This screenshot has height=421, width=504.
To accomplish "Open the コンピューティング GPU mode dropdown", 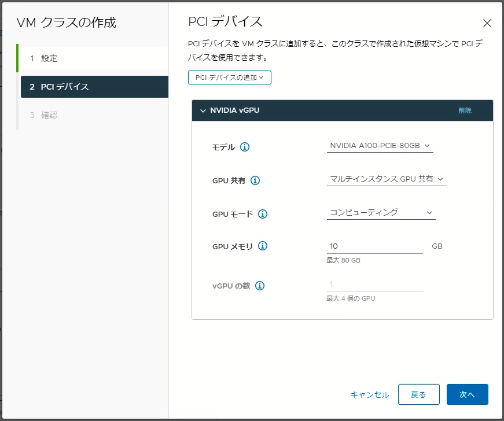I will click(381, 213).
